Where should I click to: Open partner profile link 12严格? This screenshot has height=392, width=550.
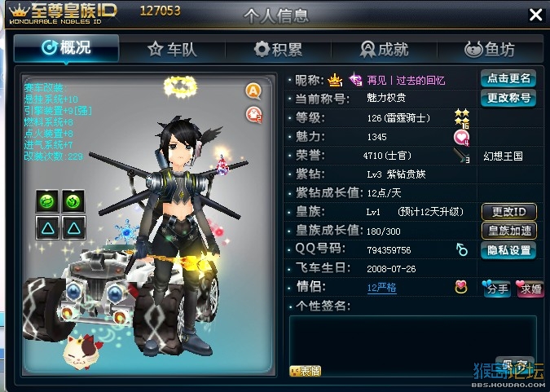pos(381,288)
